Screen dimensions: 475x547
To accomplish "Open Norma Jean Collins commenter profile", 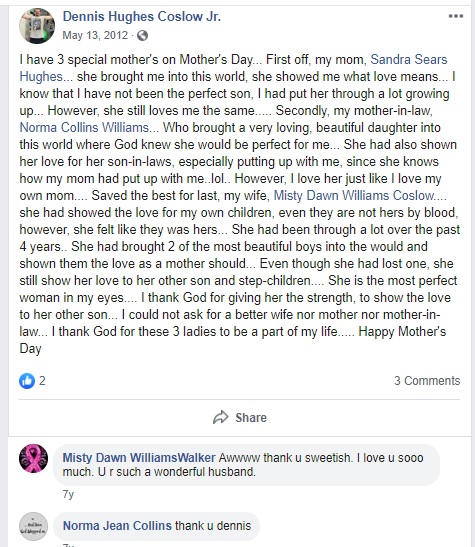I will point(117,526).
